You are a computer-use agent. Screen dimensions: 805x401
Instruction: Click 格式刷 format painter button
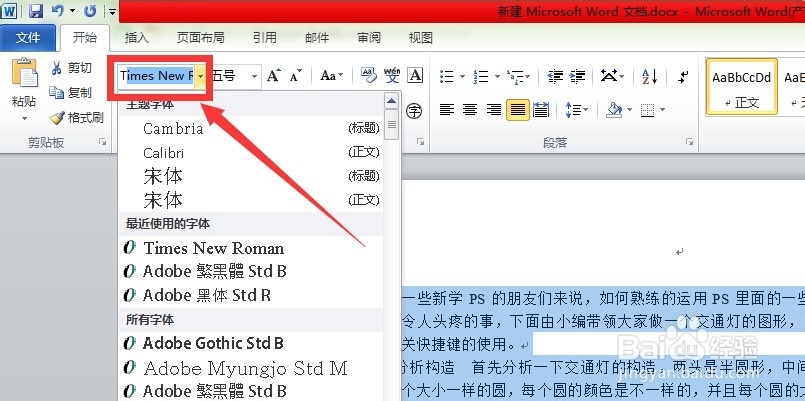tap(77, 118)
